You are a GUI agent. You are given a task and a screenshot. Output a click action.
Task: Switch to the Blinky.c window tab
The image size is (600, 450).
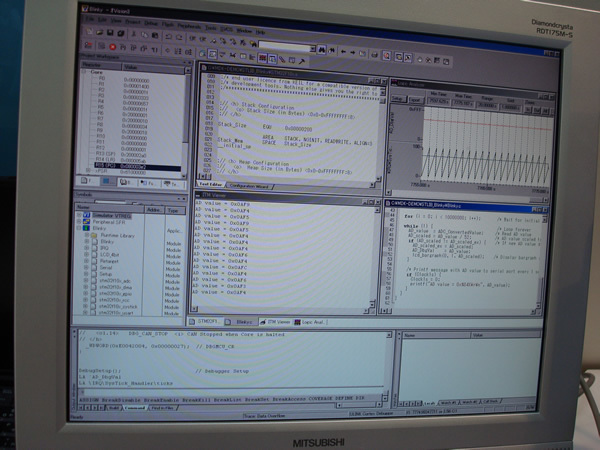coord(240,322)
